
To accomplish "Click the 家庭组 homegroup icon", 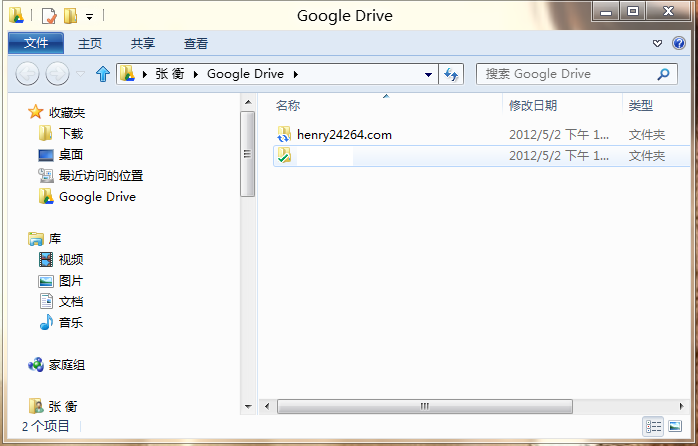I will tap(36, 365).
